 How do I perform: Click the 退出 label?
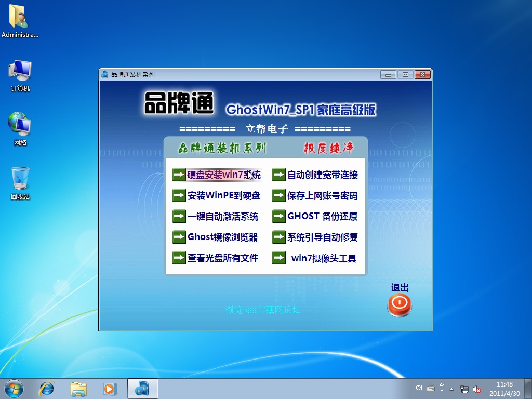tap(400, 288)
